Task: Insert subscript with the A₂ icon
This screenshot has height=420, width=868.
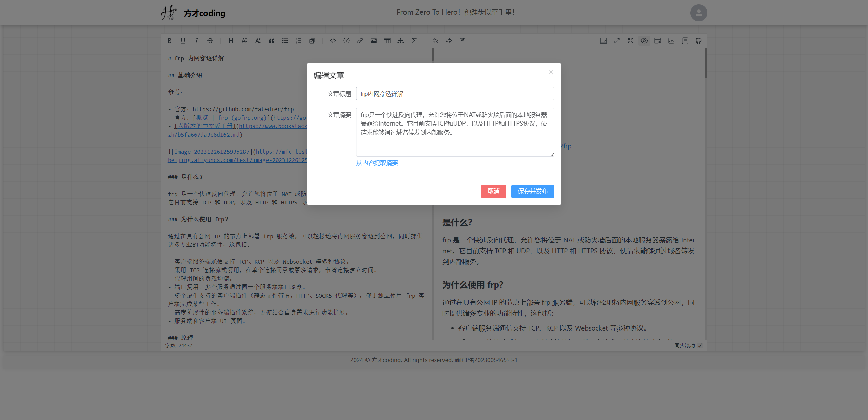Action: click(244, 41)
